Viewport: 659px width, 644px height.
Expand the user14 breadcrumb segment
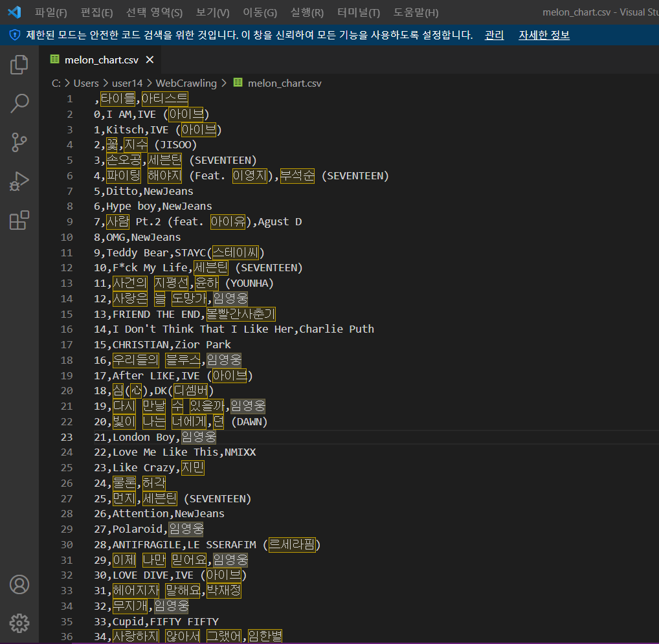[x=127, y=83]
